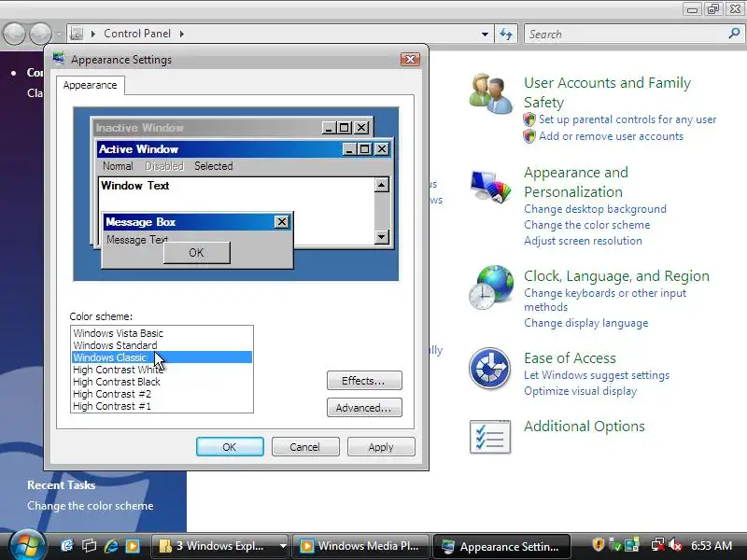747x560 pixels.
Task: Click Set up parental controls link
Action: click(x=627, y=119)
